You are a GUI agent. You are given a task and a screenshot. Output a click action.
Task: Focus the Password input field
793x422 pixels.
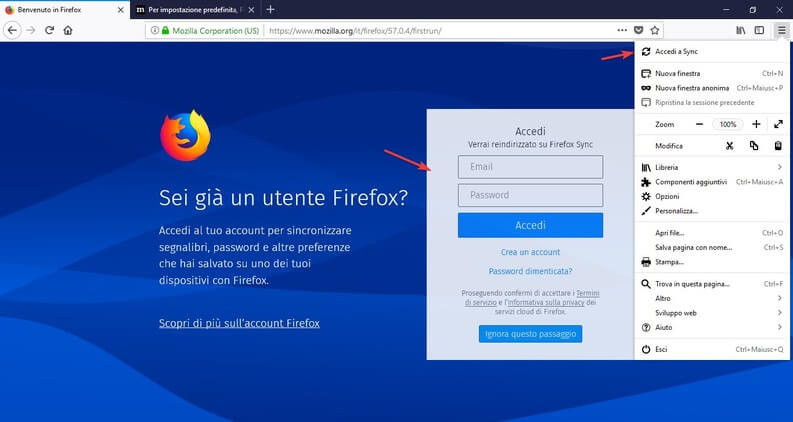[530, 195]
